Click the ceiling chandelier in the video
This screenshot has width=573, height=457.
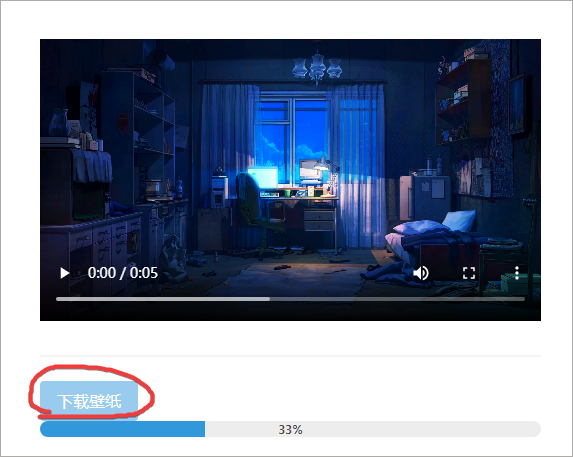(x=317, y=66)
